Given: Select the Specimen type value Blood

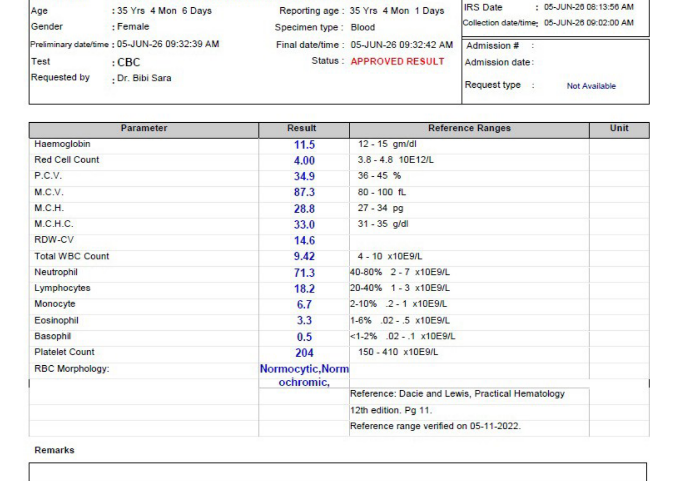Looking at the screenshot, I should [x=363, y=28].
